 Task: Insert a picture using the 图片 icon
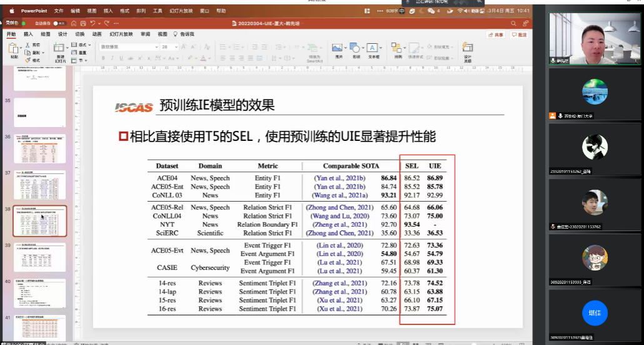338,48
